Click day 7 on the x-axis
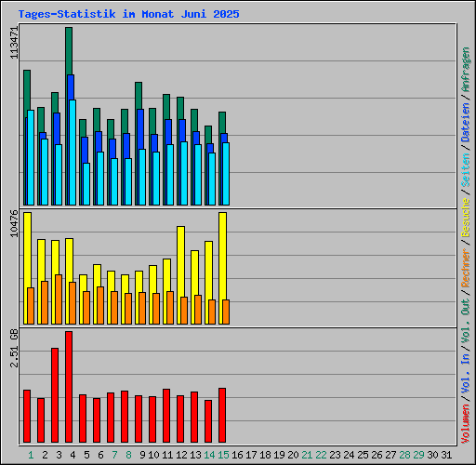Screen dimensions: 476x465 click(x=114, y=455)
